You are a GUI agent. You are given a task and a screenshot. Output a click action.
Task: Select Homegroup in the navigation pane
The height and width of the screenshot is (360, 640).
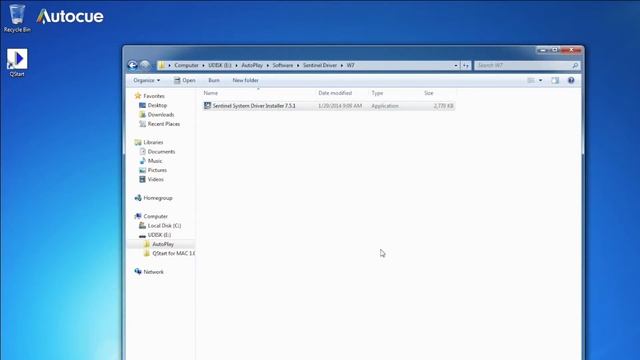pyautogui.click(x=158, y=198)
